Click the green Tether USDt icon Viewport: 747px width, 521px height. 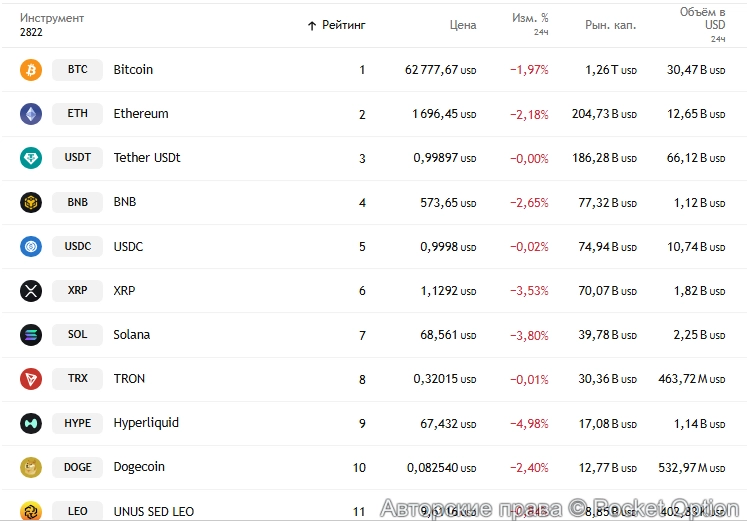point(31,158)
